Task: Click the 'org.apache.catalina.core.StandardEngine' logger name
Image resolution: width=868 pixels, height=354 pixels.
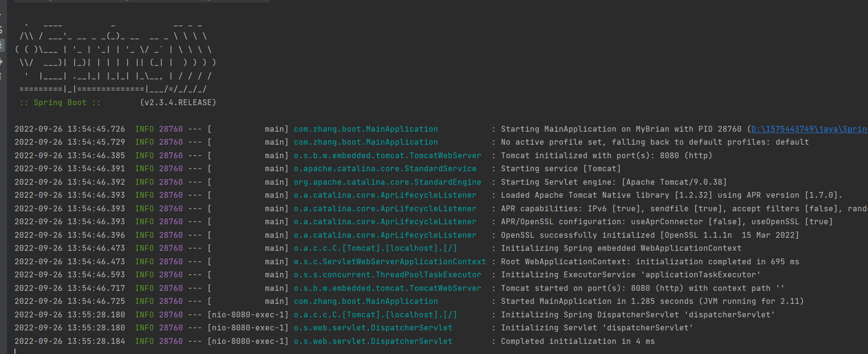Action: (x=387, y=182)
